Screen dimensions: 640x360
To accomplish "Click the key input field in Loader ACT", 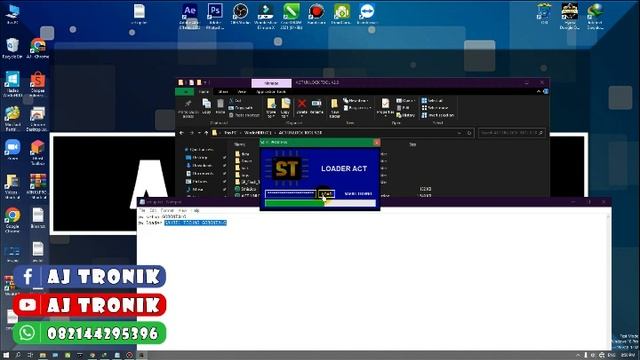I will coord(290,193).
